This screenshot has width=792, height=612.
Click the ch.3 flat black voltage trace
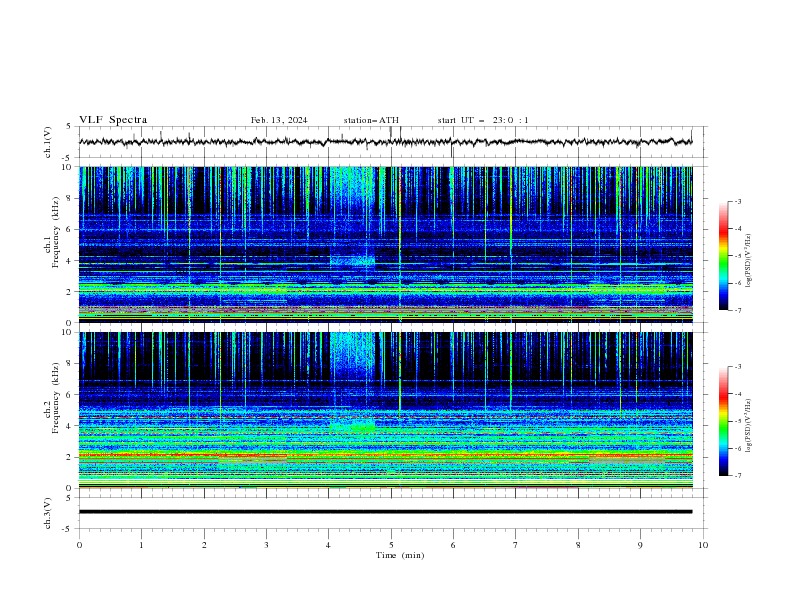coord(385,512)
